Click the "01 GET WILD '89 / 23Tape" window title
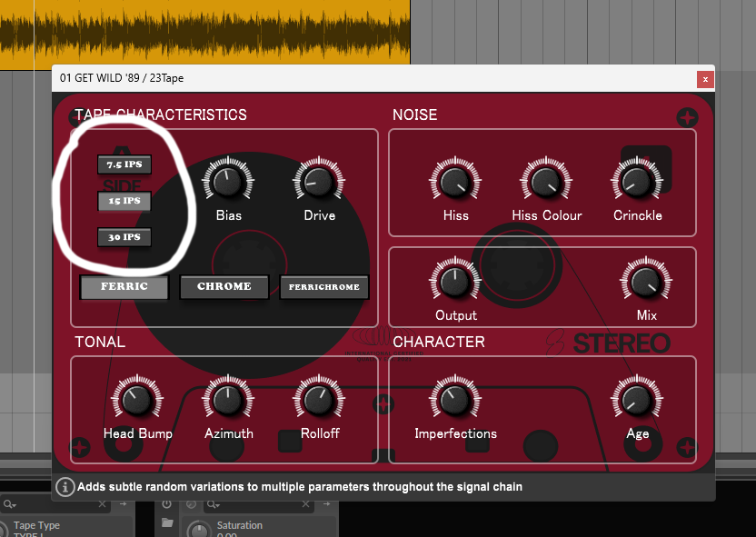Viewport: 756px width, 537px height. point(122,78)
